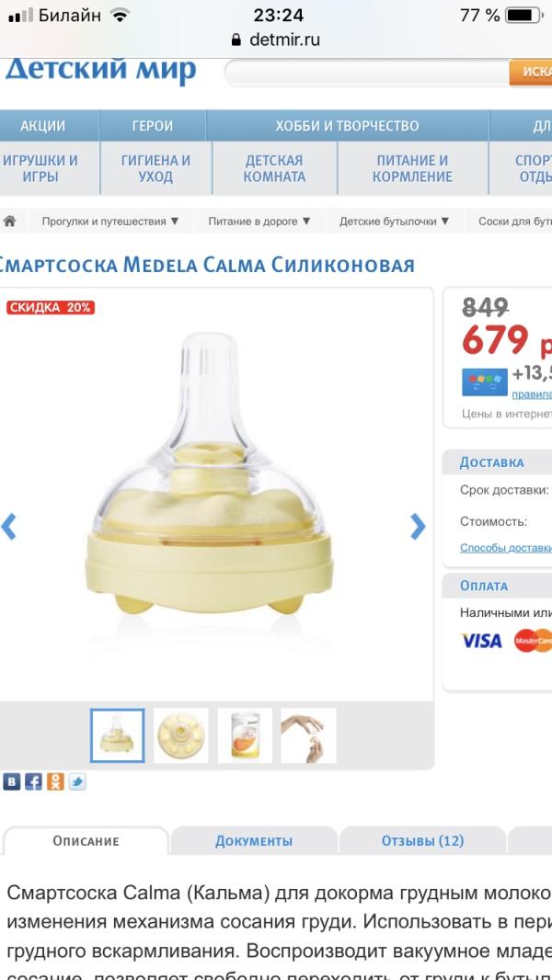Show previous product image arrow

pos(8,526)
